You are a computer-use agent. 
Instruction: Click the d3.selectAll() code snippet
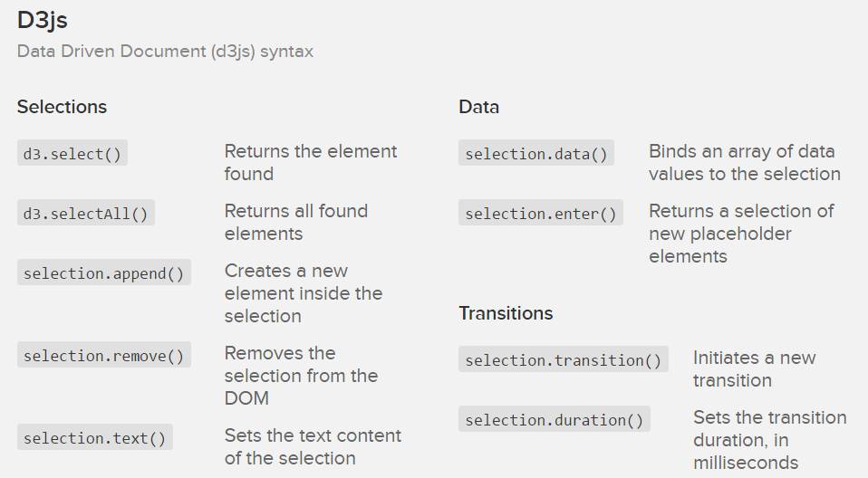coord(86,214)
